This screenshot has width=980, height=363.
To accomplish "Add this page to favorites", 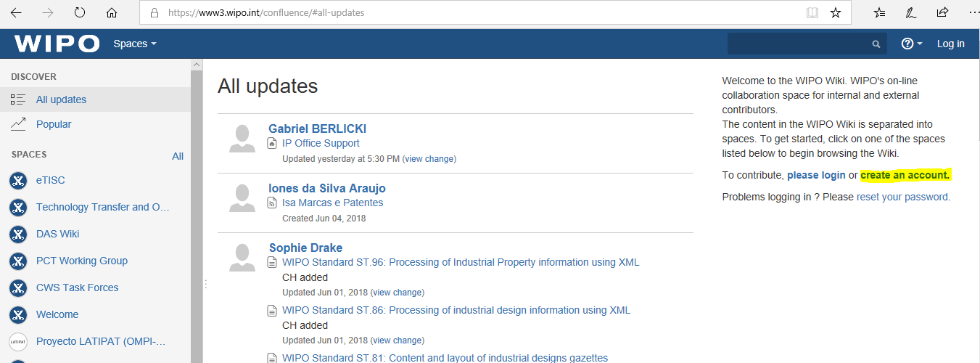I will click(836, 13).
